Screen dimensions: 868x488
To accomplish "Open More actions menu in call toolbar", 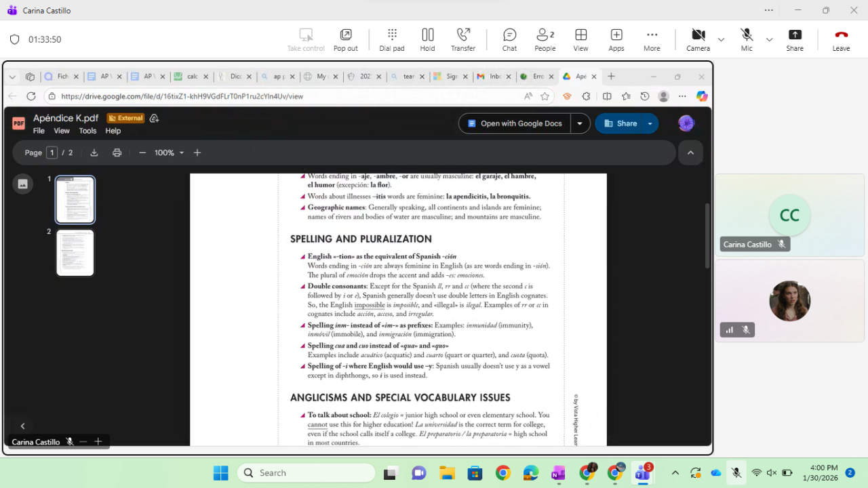I will tap(652, 39).
